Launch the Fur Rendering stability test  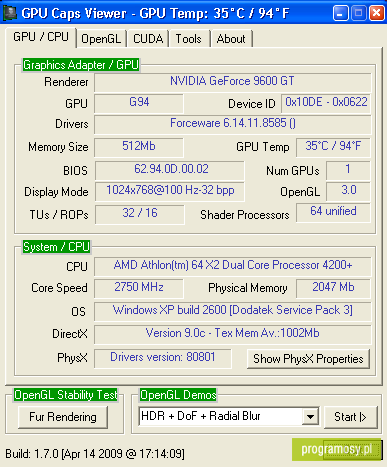63,417
